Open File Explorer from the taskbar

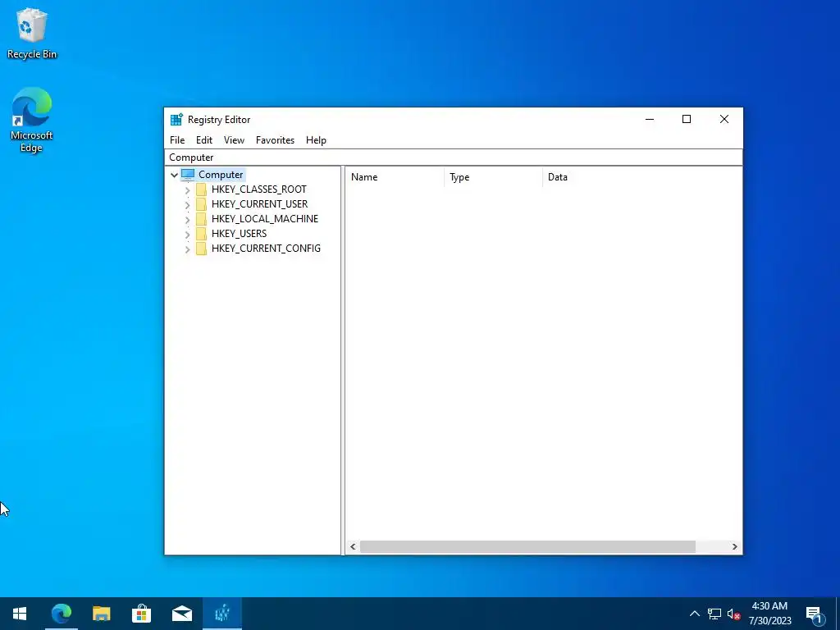pos(101,614)
